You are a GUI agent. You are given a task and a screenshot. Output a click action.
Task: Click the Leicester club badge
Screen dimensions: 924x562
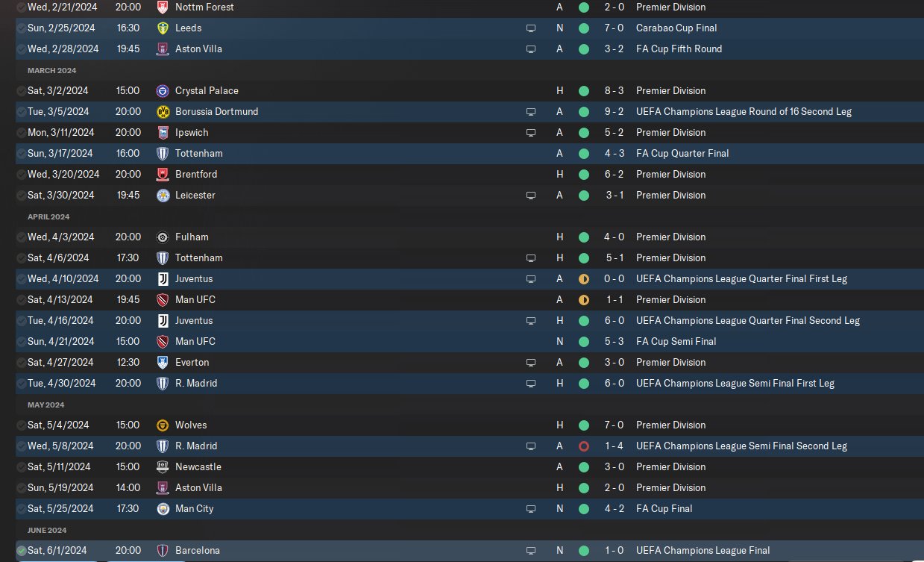coord(163,195)
